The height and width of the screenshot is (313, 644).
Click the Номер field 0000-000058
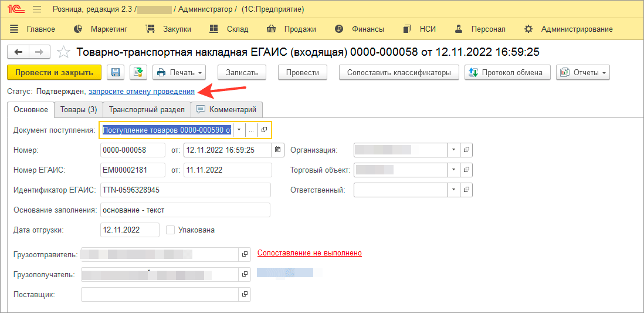tap(132, 150)
